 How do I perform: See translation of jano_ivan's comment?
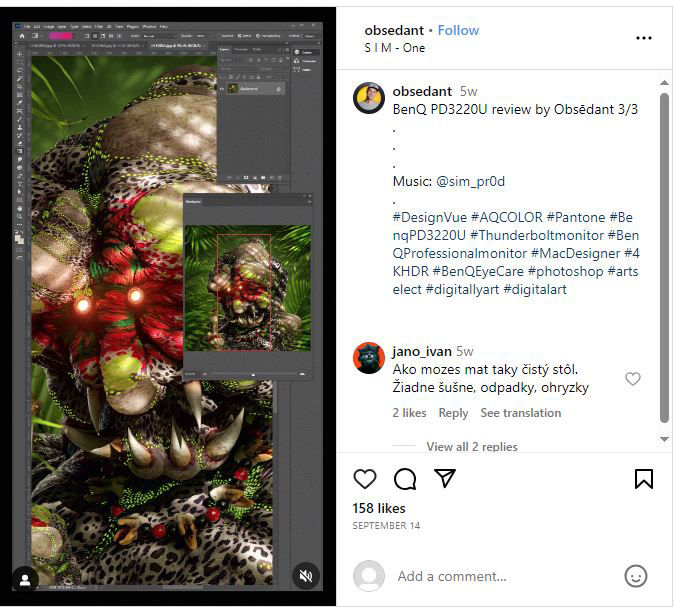521,413
